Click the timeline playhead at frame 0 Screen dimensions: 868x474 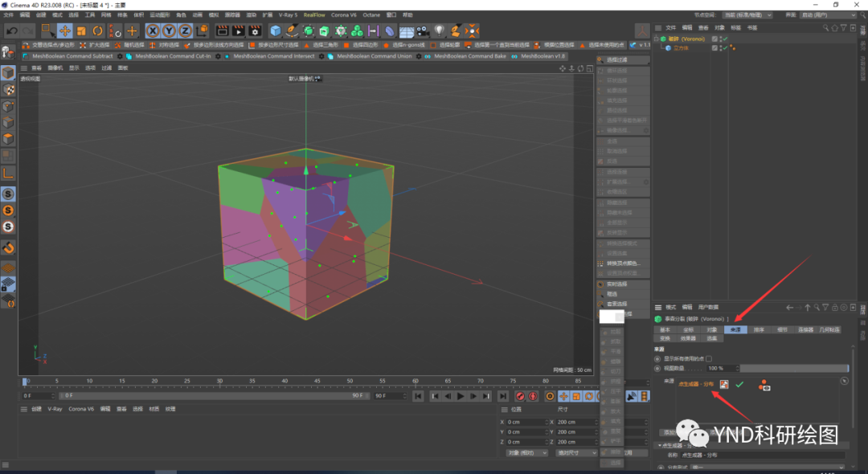pos(24,382)
